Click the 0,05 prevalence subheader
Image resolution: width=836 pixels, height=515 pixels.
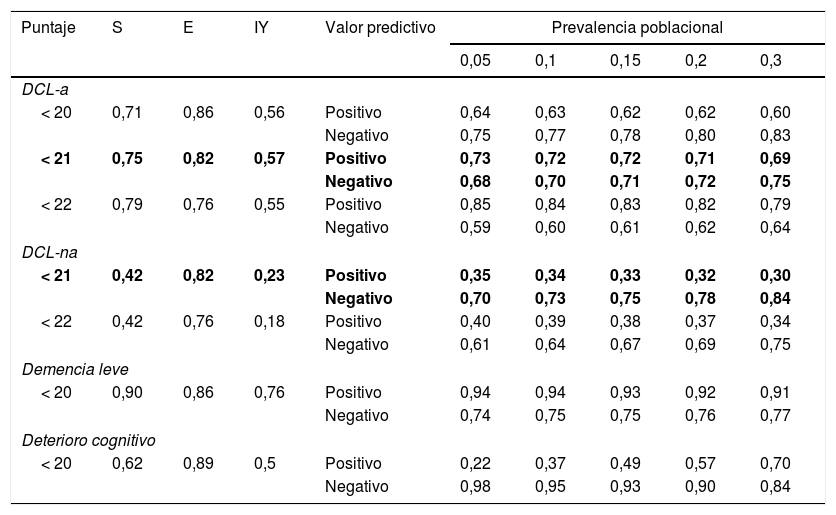tap(475, 61)
